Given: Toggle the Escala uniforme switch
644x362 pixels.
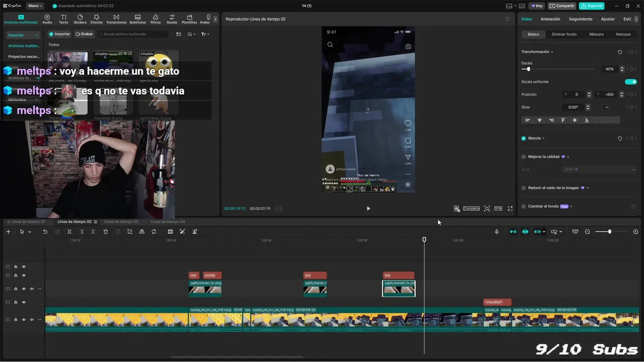Looking at the screenshot, I should click(x=631, y=81).
